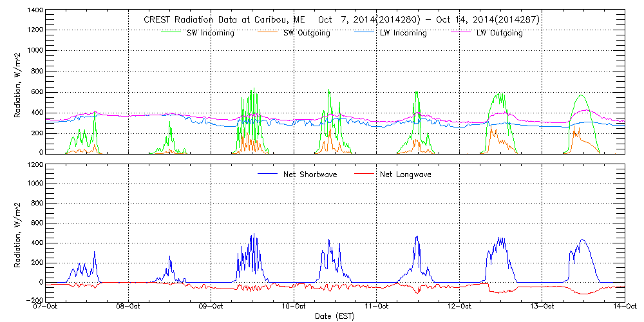
Task: Click the -200 y-axis tick on lower plot
Action: [x=33, y=300]
